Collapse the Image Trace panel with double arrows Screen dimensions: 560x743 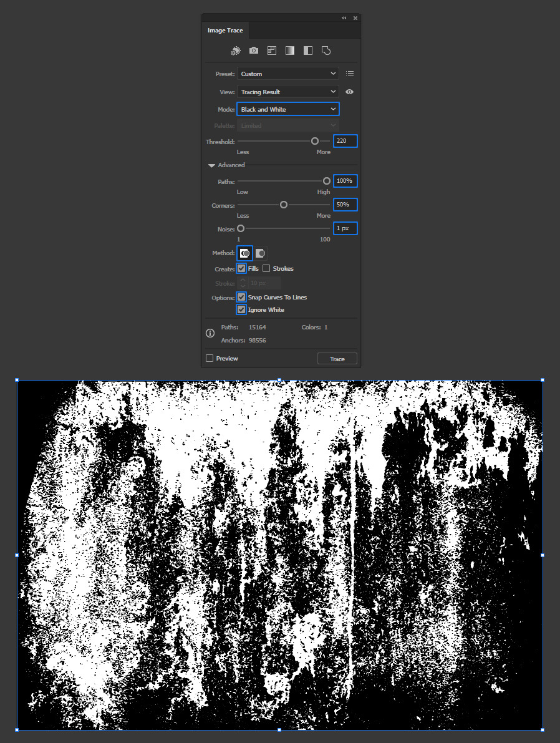point(344,18)
